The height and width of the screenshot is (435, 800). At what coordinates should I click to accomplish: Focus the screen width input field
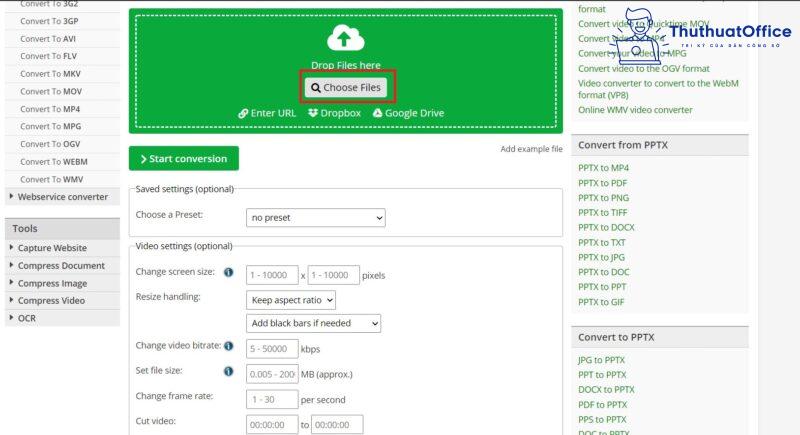coord(272,275)
